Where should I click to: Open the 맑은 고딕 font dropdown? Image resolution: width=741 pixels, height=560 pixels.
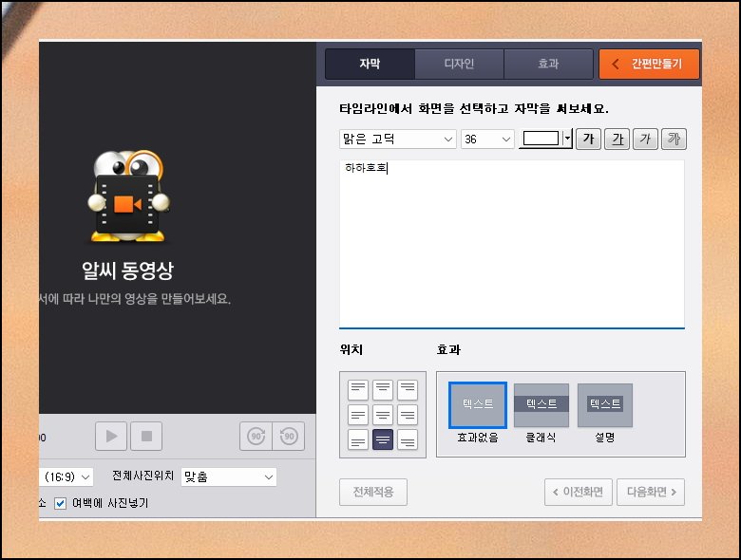click(397, 139)
